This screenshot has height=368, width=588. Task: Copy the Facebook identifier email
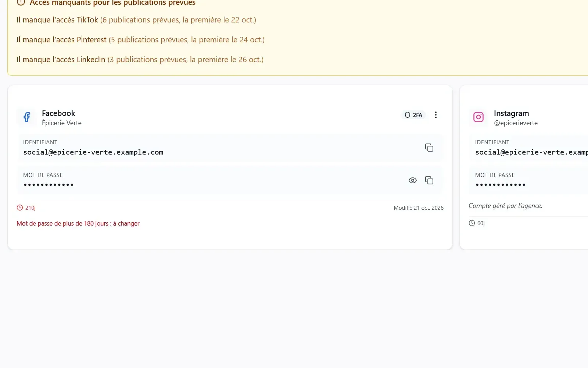(429, 148)
